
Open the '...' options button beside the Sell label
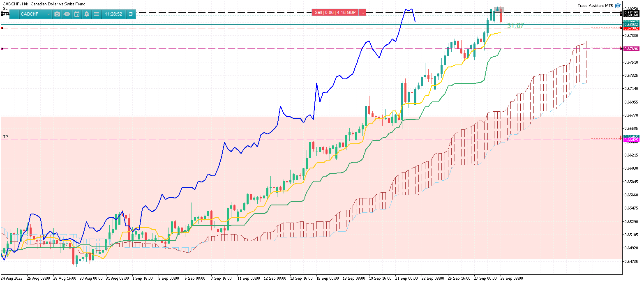pyautogui.click(x=362, y=13)
